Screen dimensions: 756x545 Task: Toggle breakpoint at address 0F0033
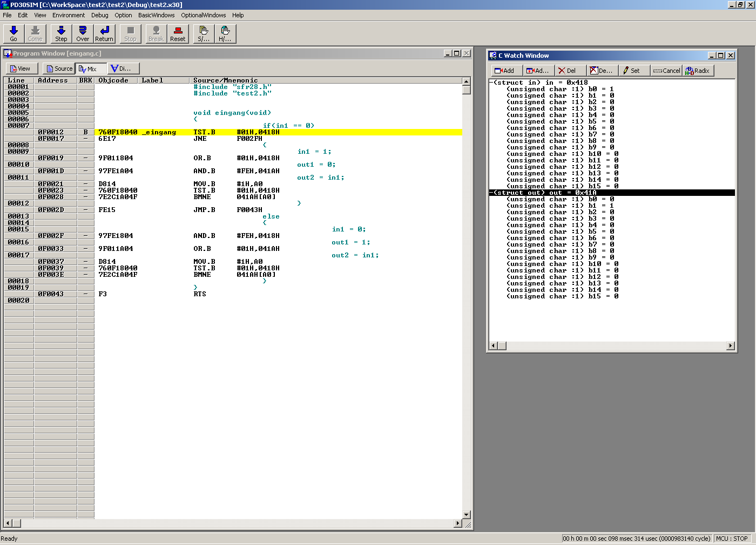(85, 249)
